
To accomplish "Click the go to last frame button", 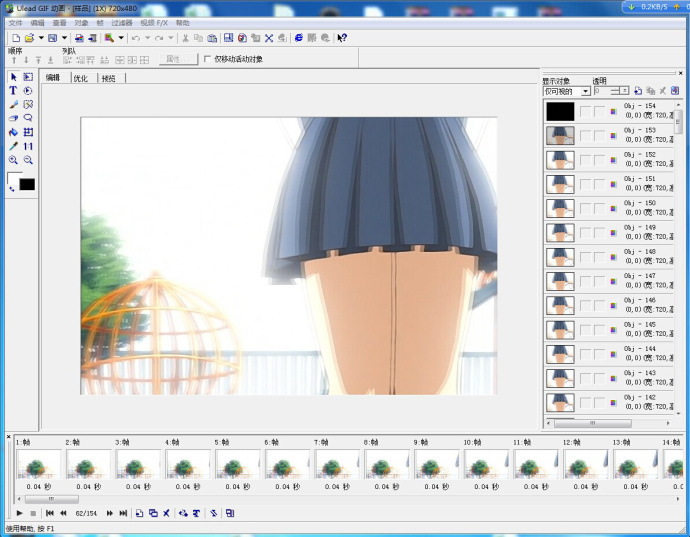I will 123,513.
